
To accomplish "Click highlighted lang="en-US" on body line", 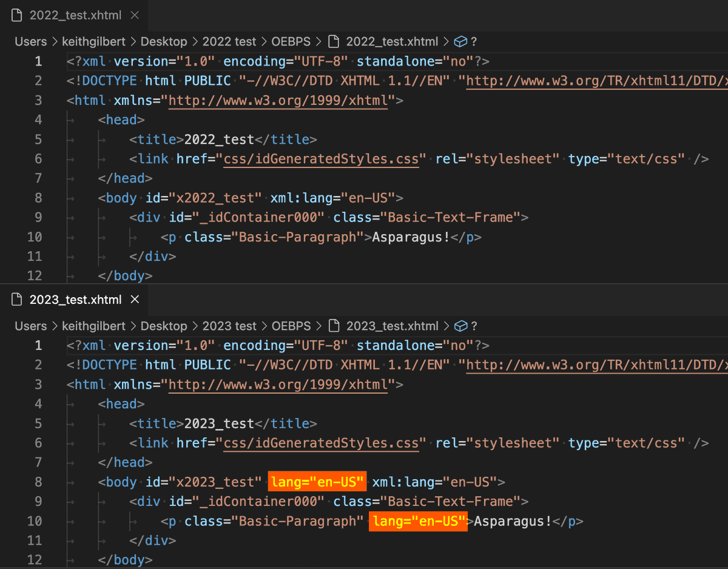I will [318, 482].
